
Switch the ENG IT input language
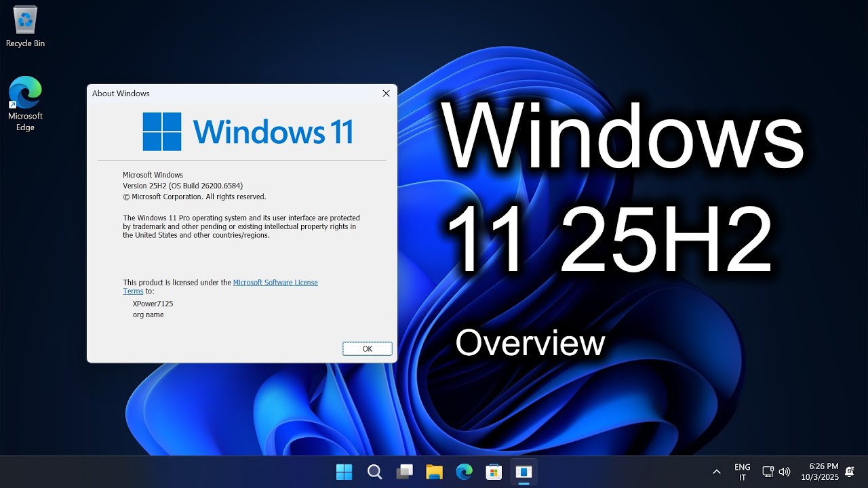pos(743,472)
